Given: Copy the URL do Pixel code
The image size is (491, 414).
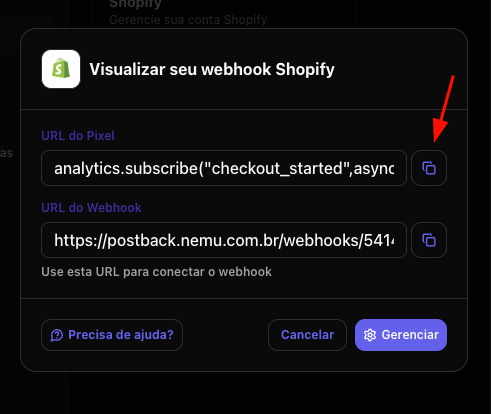Looking at the screenshot, I should (x=429, y=168).
